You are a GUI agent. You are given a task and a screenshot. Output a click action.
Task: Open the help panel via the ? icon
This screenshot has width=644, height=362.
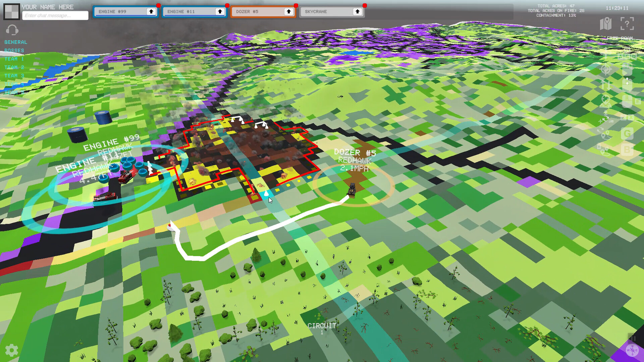[x=627, y=24]
